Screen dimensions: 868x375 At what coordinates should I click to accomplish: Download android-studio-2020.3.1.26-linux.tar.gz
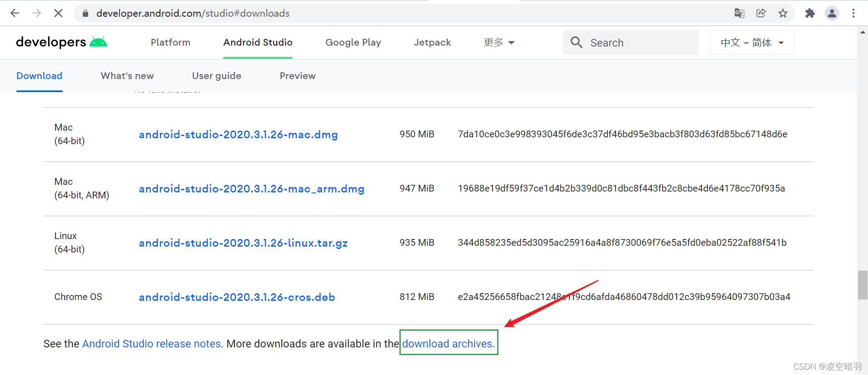243,243
